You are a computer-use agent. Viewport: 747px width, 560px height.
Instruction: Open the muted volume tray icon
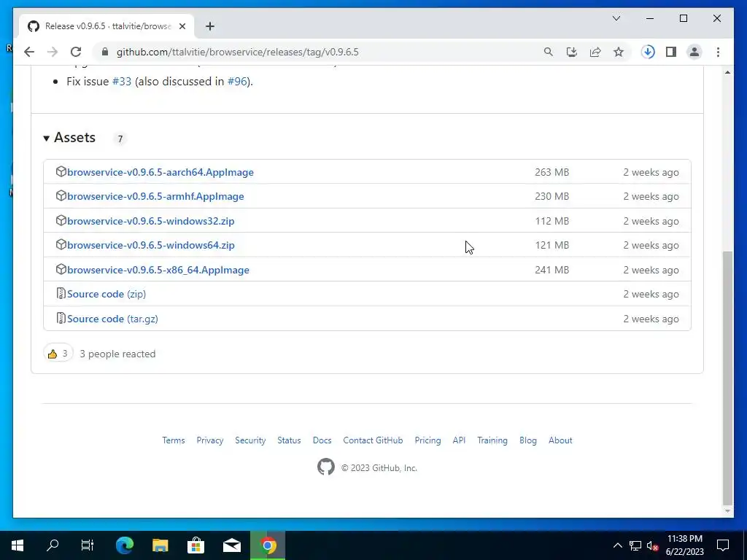tap(653, 545)
